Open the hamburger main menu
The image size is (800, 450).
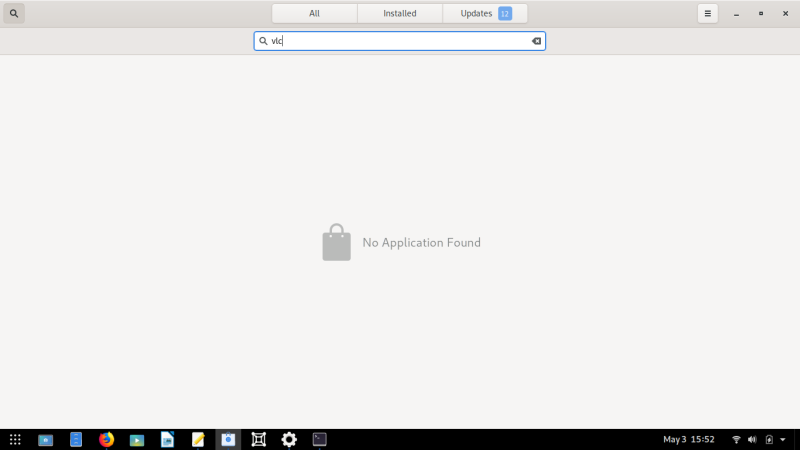pos(708,14)
